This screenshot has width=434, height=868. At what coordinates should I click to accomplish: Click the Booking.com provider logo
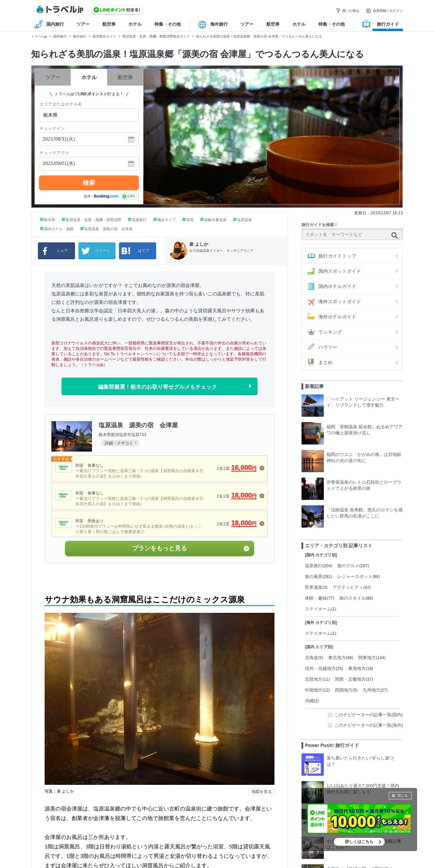point(106,196)
